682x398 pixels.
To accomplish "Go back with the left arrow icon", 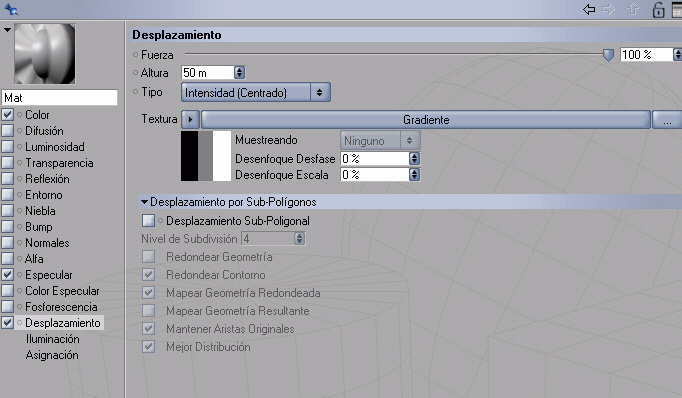I will pos(589,9).
